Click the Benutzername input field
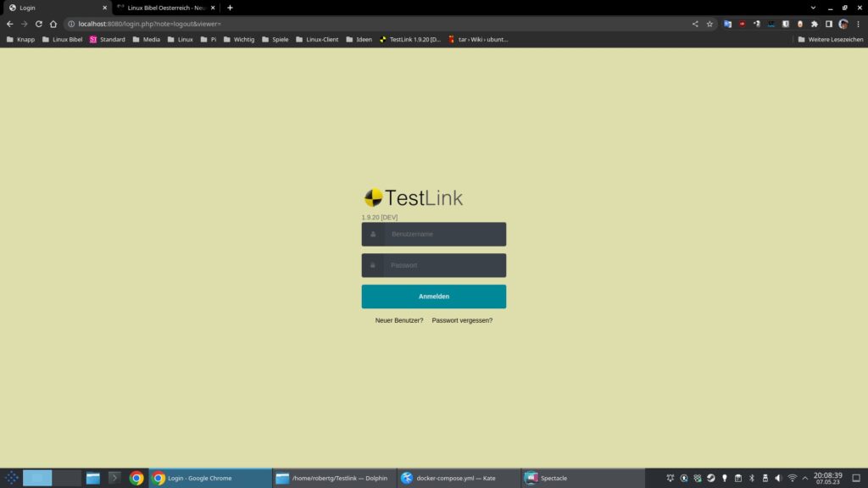The image size is (868, 488). pyautogui.click(x=433, y=234)
